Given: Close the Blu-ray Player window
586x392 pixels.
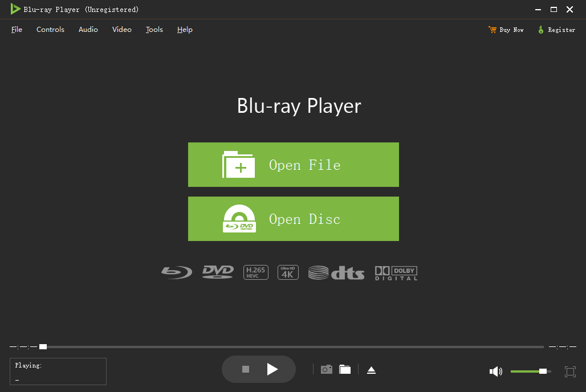Looking at the screenshot, I should [x=569, y=9].
